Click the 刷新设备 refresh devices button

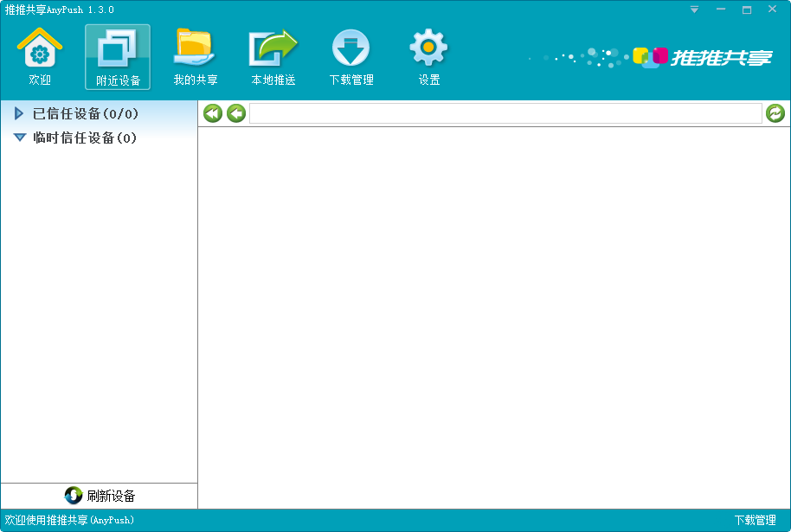pyautogui.click(x=100, y=496)
